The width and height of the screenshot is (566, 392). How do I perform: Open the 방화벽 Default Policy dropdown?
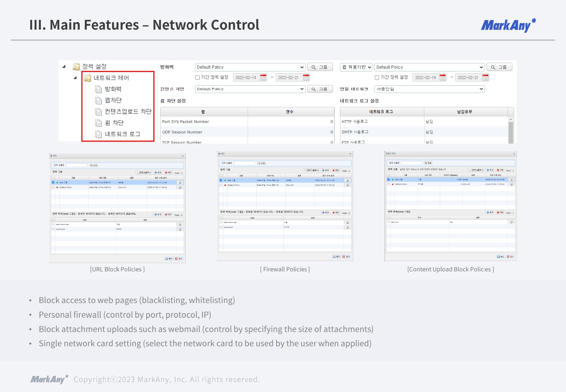click(250, 67)
